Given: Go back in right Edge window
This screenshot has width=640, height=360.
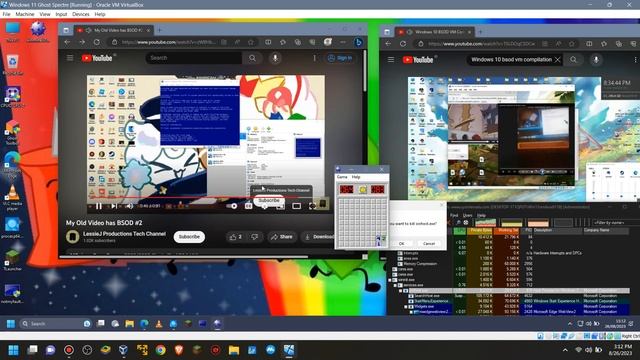Looking at the screenshot, I should click(388, 44).
